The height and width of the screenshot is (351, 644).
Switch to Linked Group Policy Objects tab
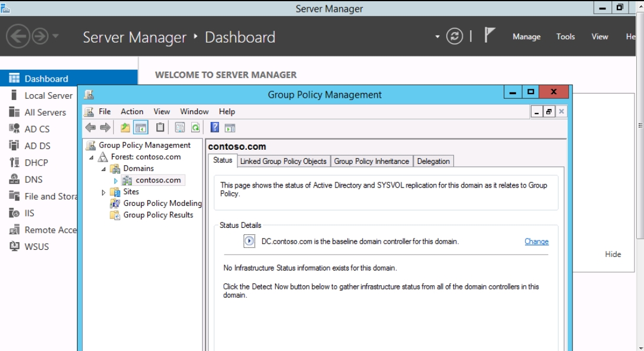[284, 162]
